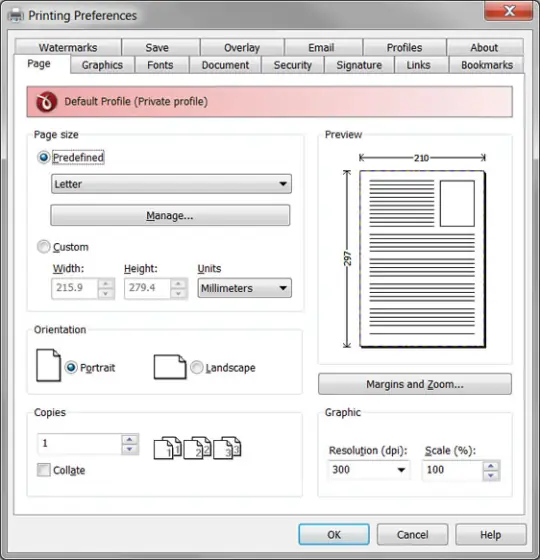Choose the Landscape orientation radio button
Viewport: 540px width, 560px height.
point(197,367)
